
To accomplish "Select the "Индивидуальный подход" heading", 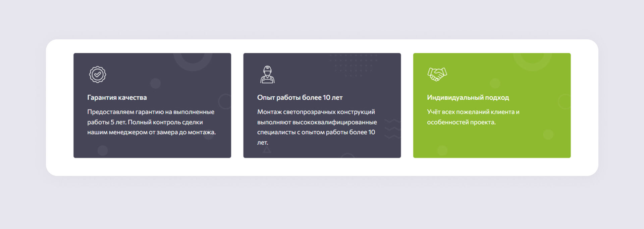I will tap(468, 98).
